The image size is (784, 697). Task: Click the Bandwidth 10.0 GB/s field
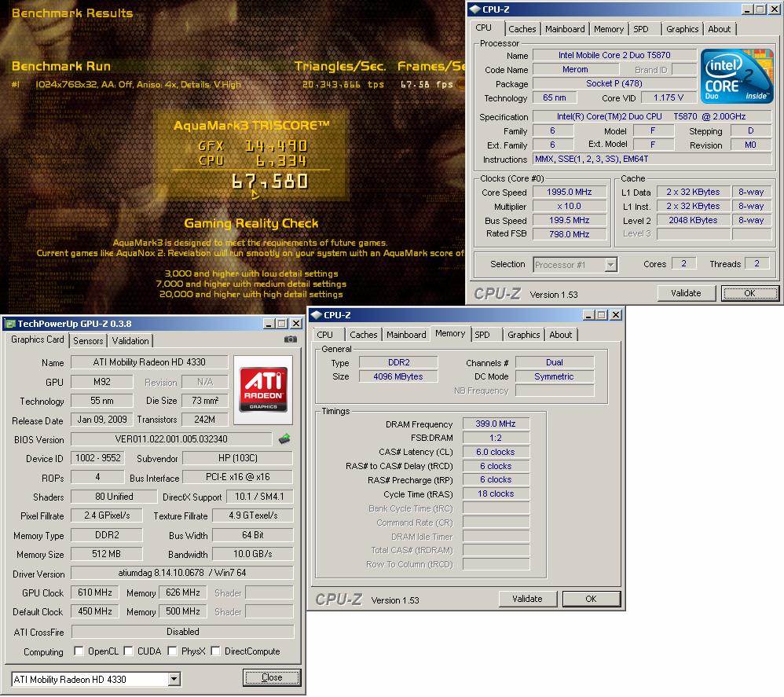252,554
